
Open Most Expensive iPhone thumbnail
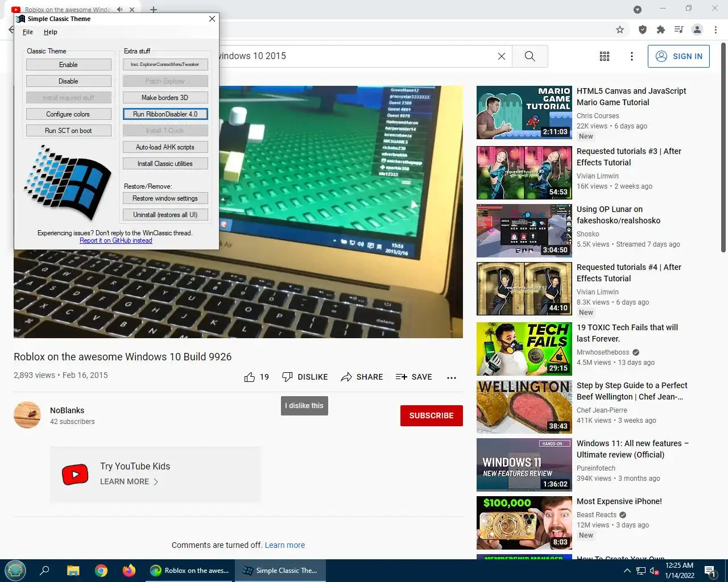click(524, 523)
